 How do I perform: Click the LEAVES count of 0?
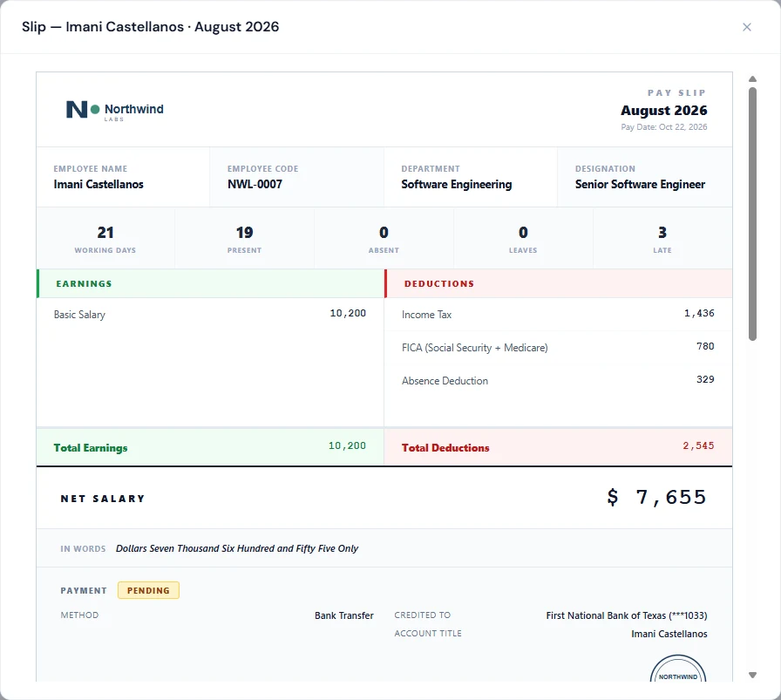523,233
